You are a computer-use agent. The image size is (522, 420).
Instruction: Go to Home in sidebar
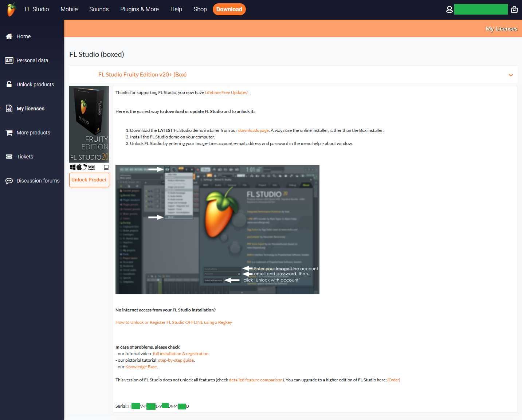[24, 36]
